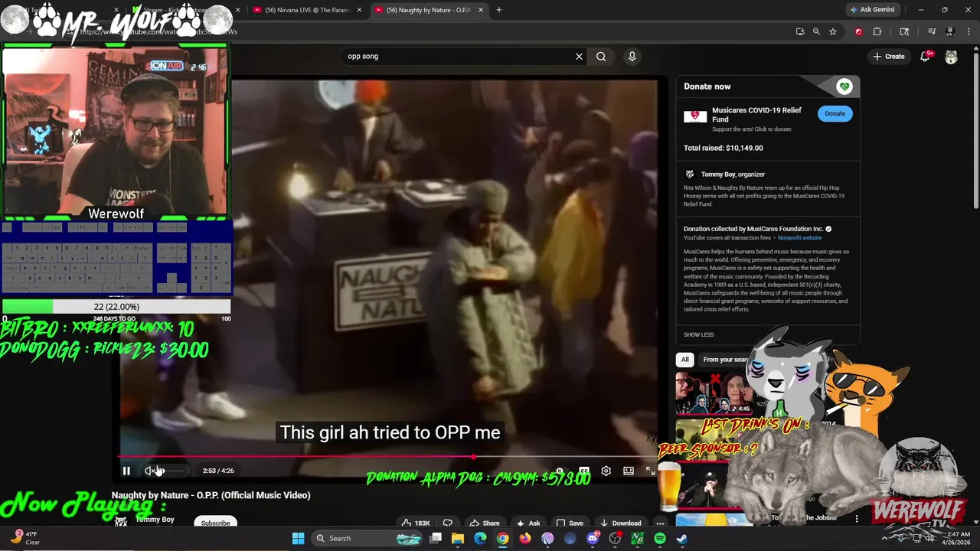Switch to theater mode
This screenshot has height=551, width=980.
[x=628, y=471]
